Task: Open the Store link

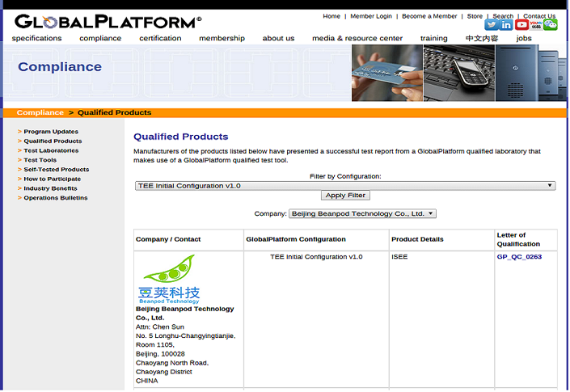Action: (475, 16)
